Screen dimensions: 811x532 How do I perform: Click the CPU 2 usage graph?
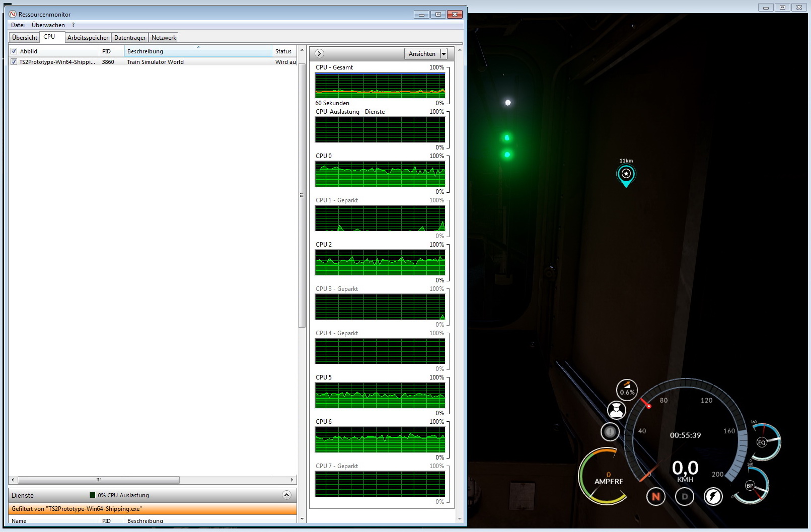(380, 262)
